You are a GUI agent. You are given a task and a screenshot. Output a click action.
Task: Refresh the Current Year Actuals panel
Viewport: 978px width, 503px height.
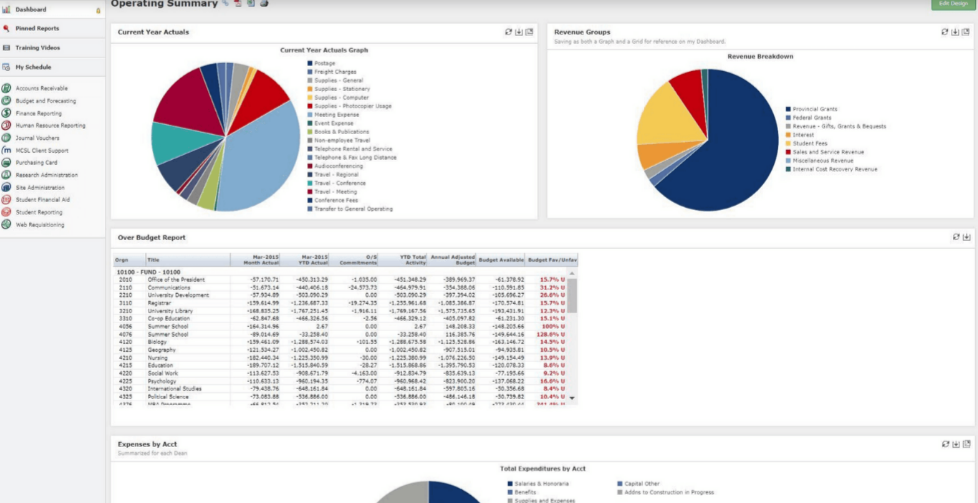(x=509, y=32)
